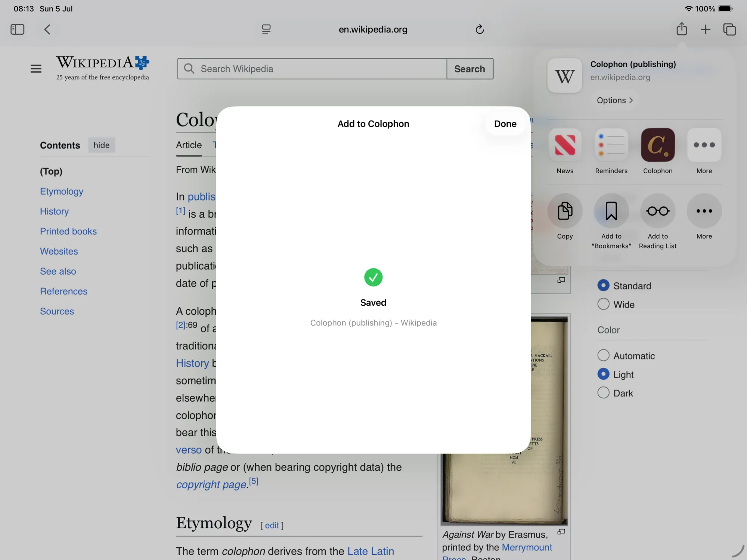This screenshot has height=560, width=747.
Task: Click the green Saved checkmark icon
Action: (x=373, y=277)
